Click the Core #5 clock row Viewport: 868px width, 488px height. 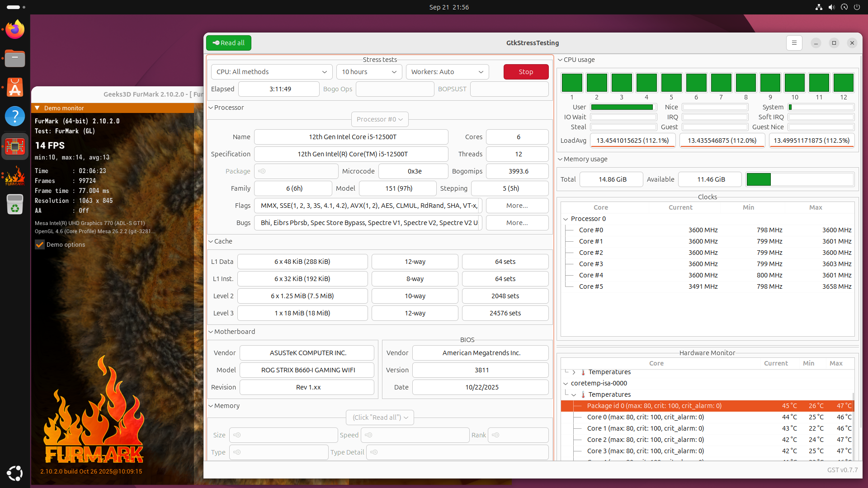pyautogui.click(x=708, y=286)
